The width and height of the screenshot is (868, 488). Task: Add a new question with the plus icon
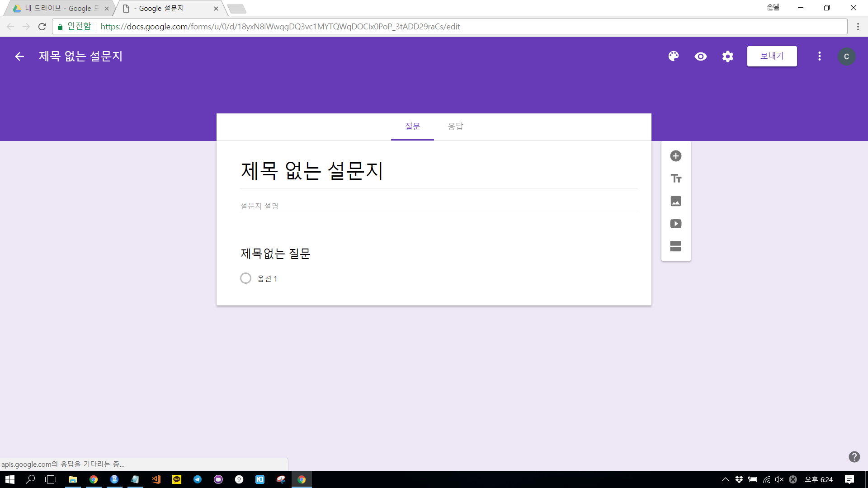[x=676, y=156]
